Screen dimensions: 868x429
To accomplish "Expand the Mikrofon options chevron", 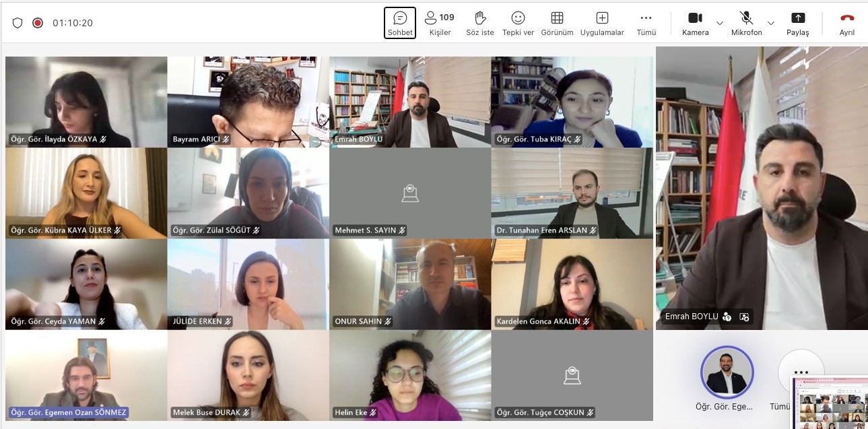I will (771, 23).
